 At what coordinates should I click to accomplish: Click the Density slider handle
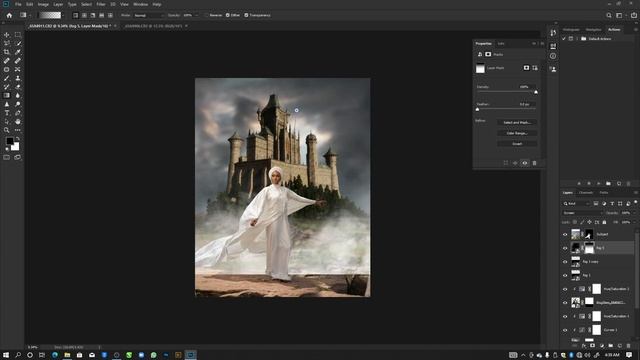[x=536, y=92]
